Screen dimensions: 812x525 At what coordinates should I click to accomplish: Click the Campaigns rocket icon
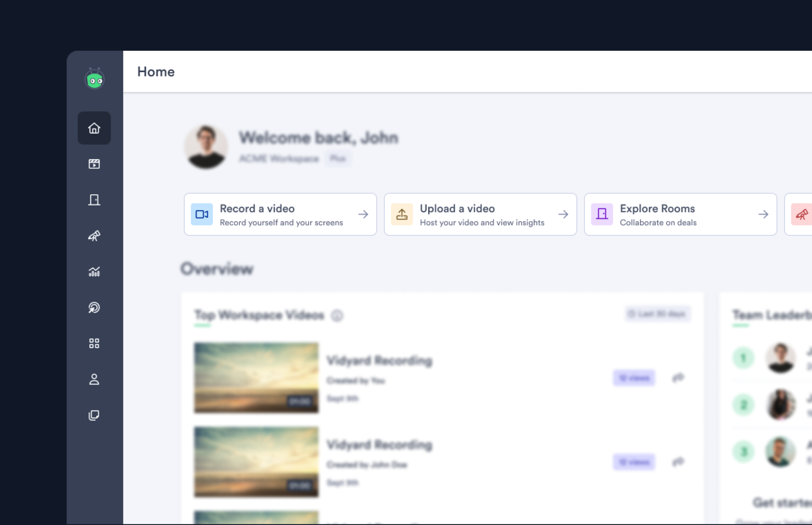click(94, 236)
